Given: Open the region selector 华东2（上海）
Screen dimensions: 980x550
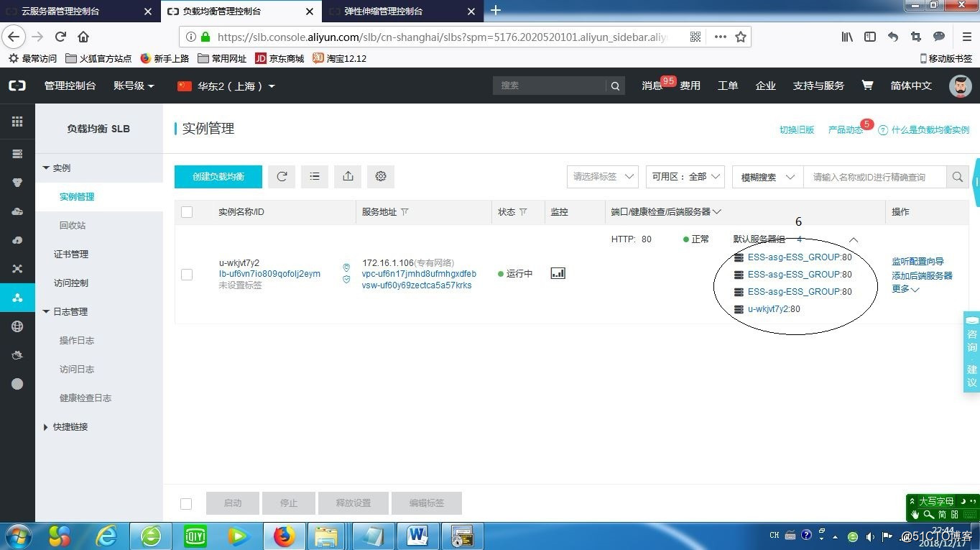Looking at the screenshot, I should pyautogui.click(x=226, y=86).
